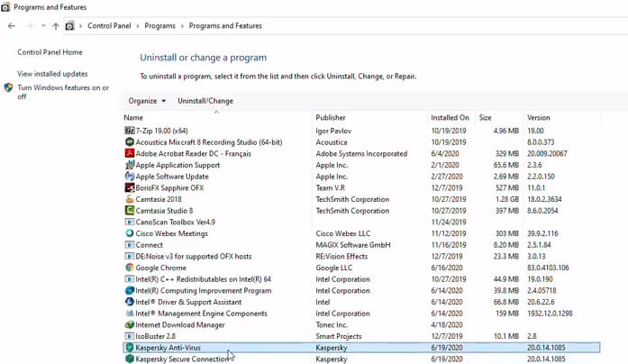
Task: Click the Connect program icon
Action: (x=130, y=245)
